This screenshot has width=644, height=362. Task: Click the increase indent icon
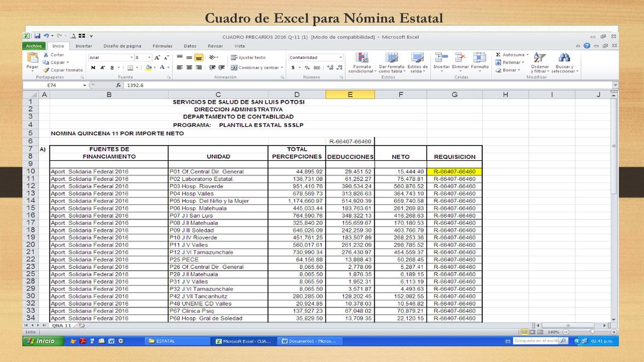tap(221, 68)
